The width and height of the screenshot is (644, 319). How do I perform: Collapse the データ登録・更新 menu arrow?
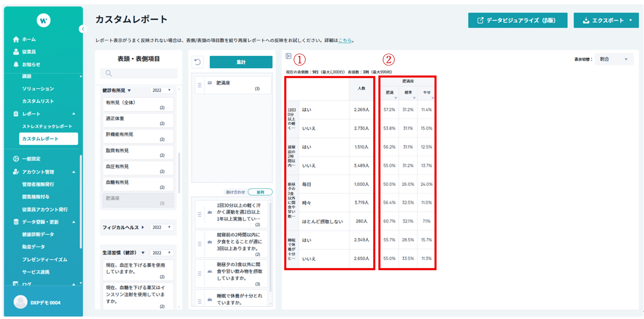click(x=74, y=222)
